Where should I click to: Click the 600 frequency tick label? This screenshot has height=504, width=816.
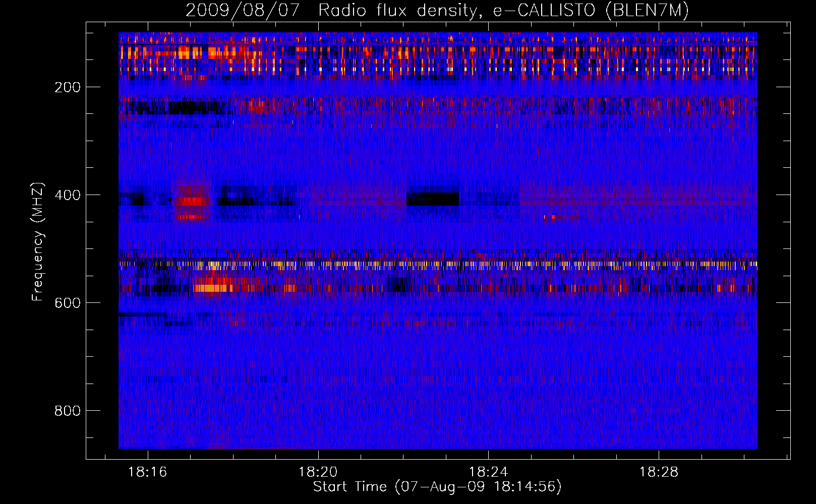68,303
